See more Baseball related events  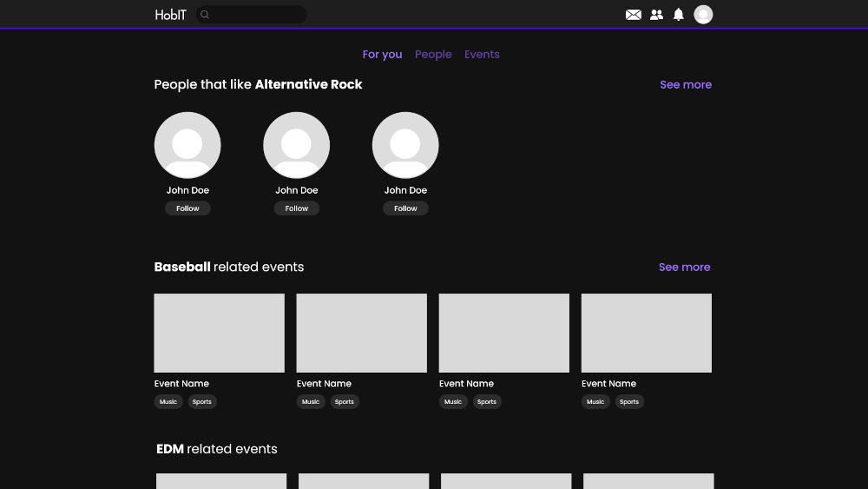click(x=684, y=268)
